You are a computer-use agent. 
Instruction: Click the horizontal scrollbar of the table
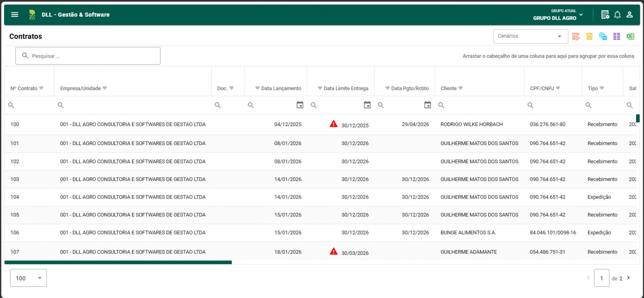tap(118, 262)
